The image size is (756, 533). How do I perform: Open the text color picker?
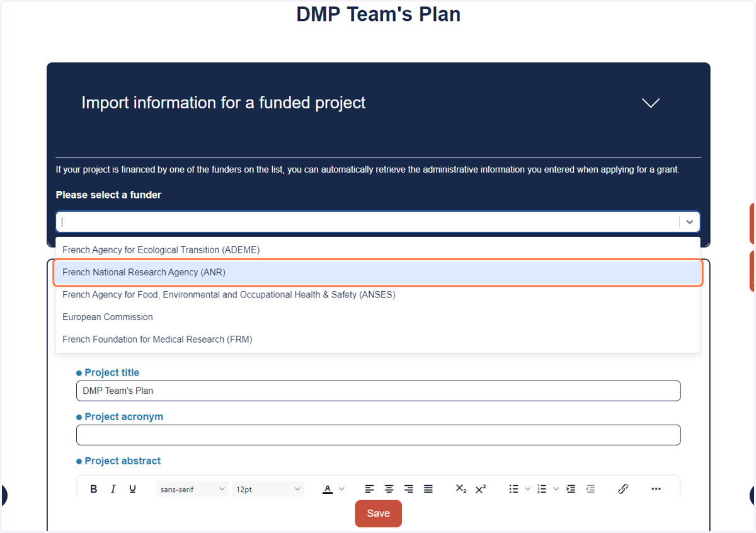328,489
